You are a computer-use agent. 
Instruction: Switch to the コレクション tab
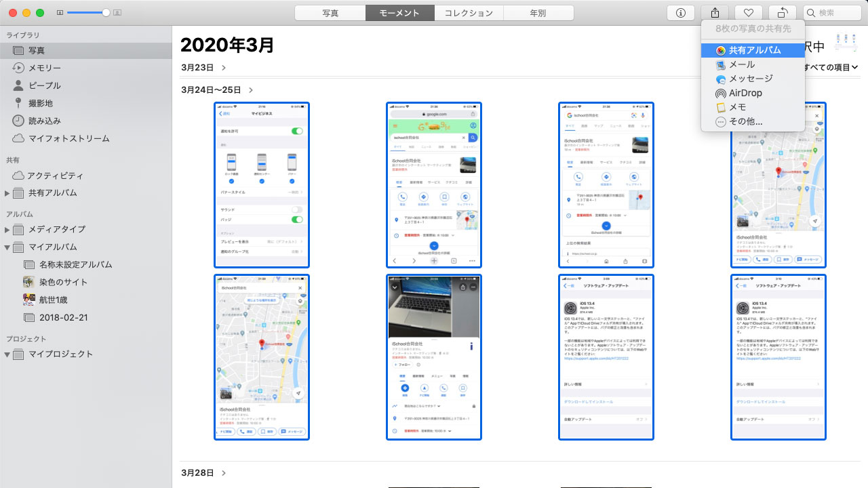(x=469, y=13)
